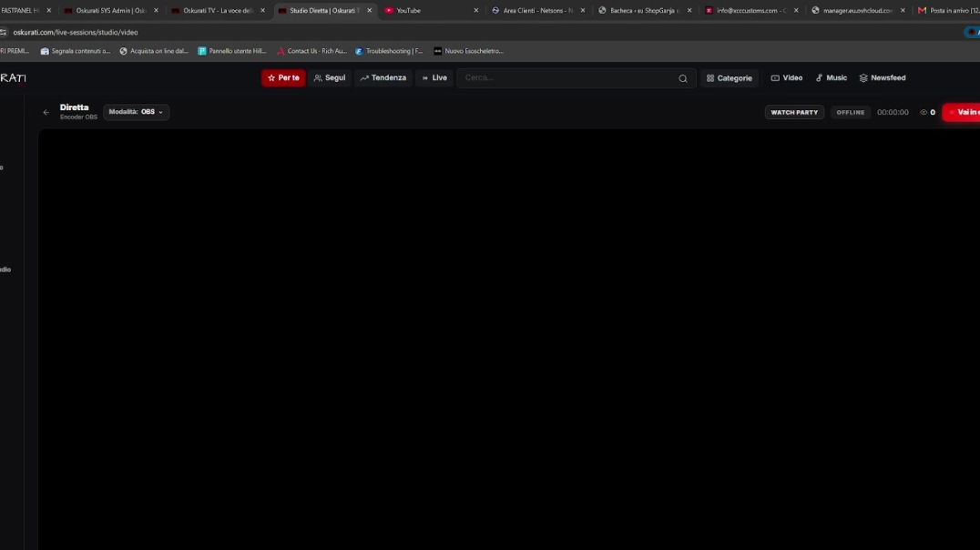Click the back arrow next to Diretta

[46, 113]
